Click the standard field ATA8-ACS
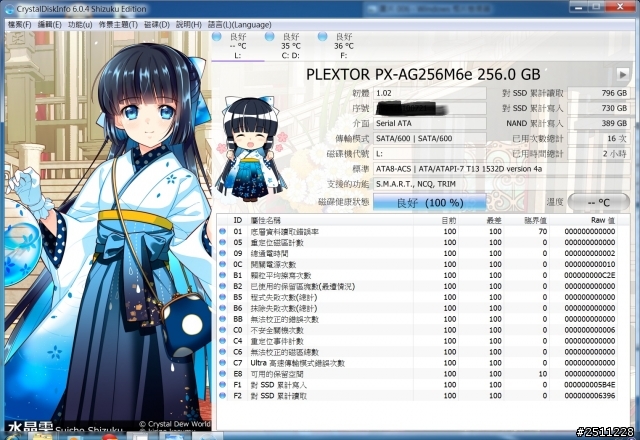The height and width of the screenshot is (440, 640). pos(502,169)
